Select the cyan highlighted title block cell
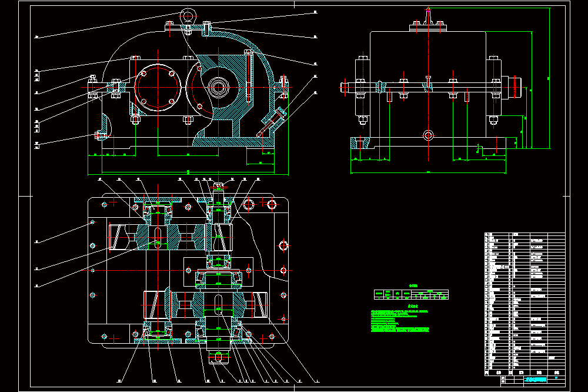Image resolution: width=588 pixels, height=392 pixels. [x=535, y=380]
